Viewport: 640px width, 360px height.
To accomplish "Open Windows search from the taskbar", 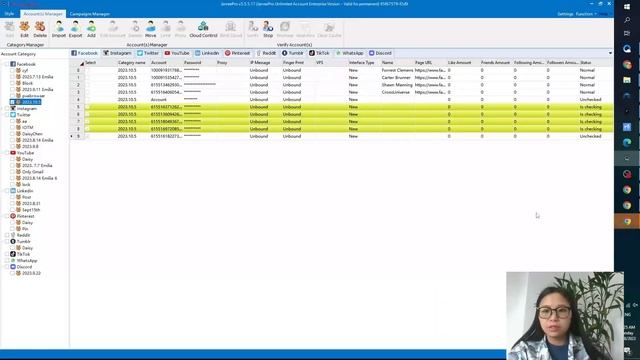I will [627, 20].
